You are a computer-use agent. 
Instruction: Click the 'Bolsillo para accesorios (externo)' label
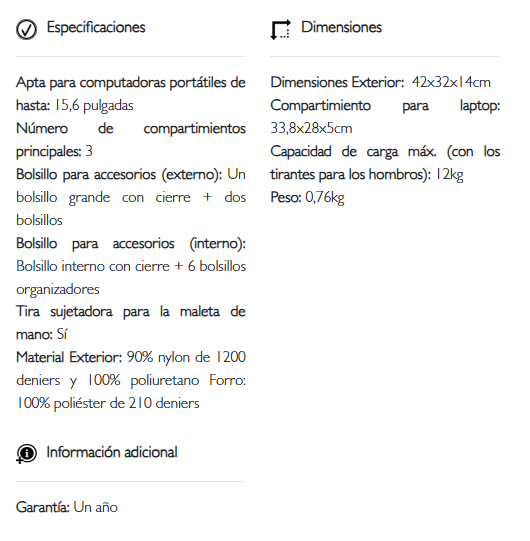[119, 175]
